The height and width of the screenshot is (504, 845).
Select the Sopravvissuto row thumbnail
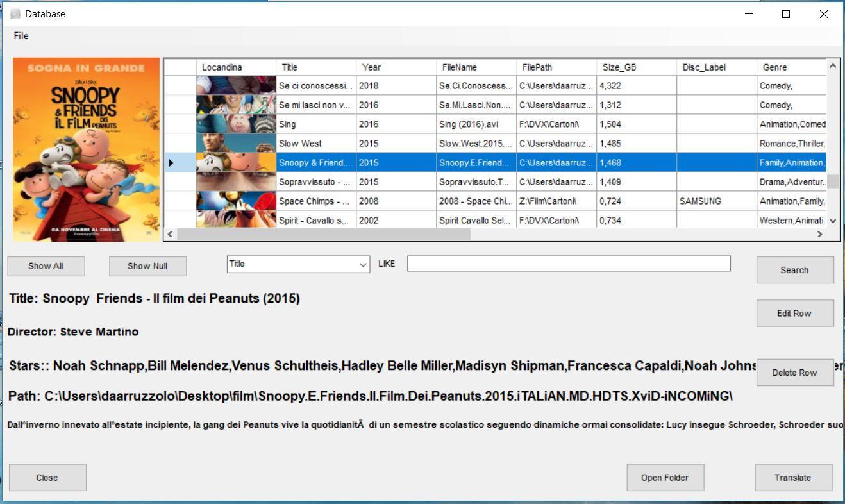click(236, 182)
